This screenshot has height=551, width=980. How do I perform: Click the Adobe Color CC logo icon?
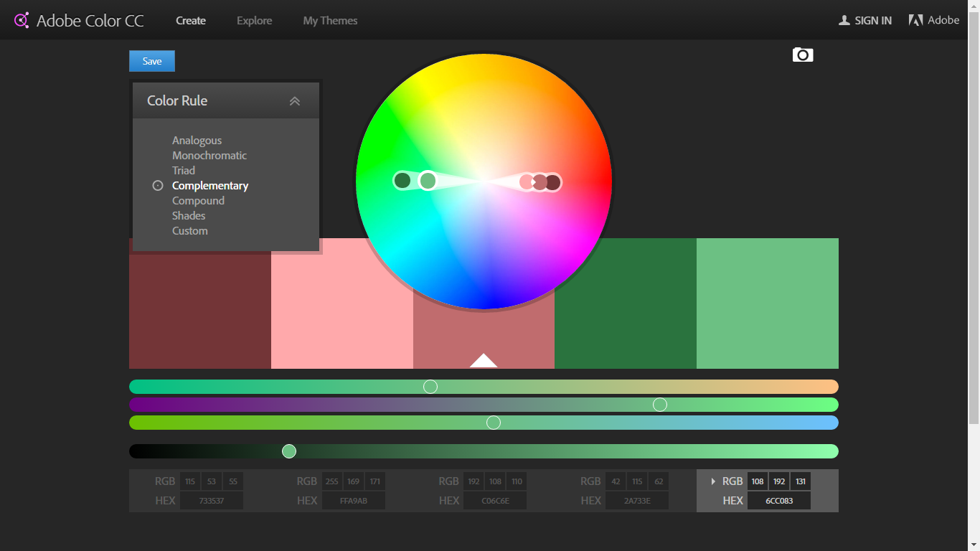pyautogui.click(x=22, y=20)
